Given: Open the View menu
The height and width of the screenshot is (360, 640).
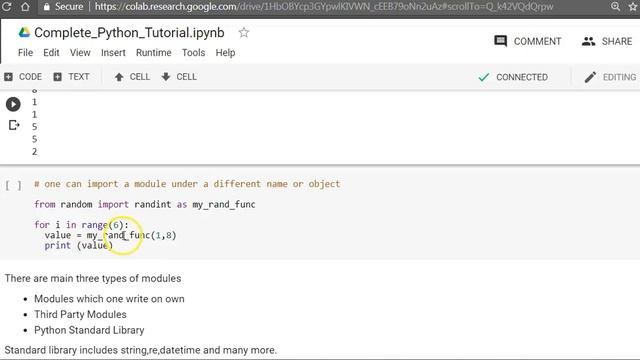Looking at the screenshot, I should 80,53.
